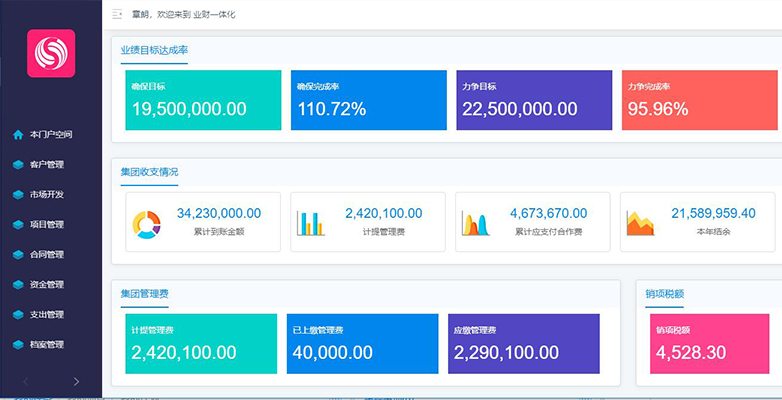Click the bar chart icon for 计提管理费

pyautogui.click(x=311, y=223)
